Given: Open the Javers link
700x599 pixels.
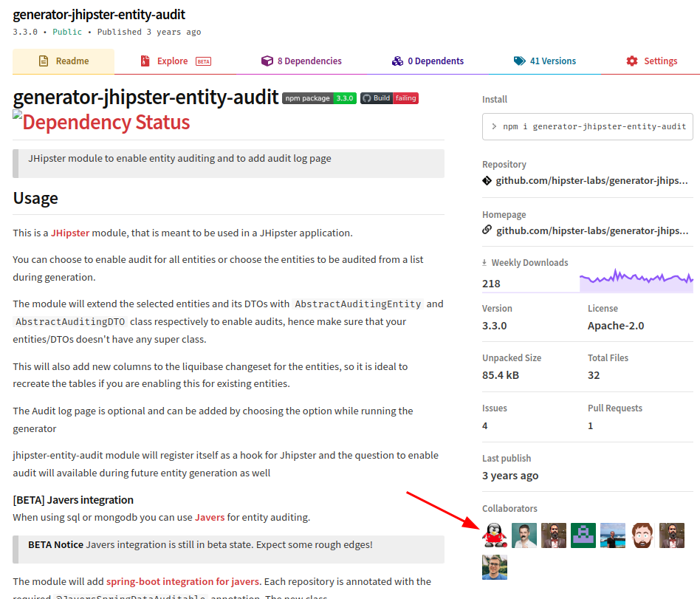Looking at the screenshot, I should click(210, 518).
